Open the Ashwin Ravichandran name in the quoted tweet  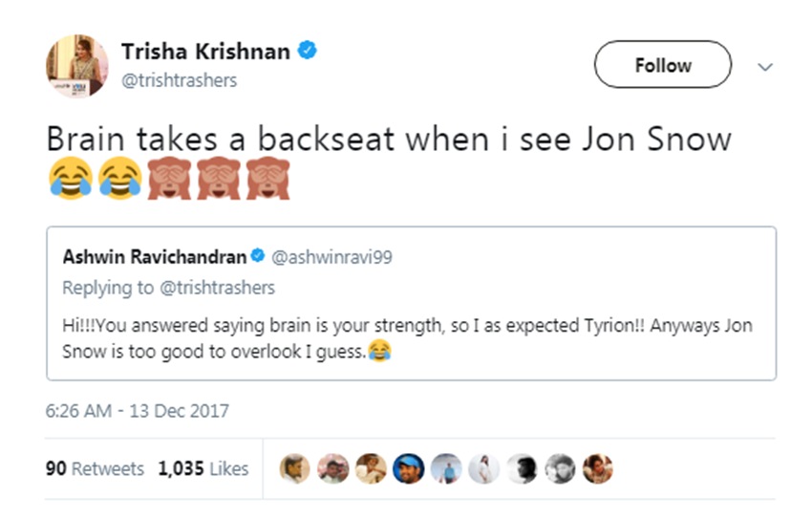[154, 256]
